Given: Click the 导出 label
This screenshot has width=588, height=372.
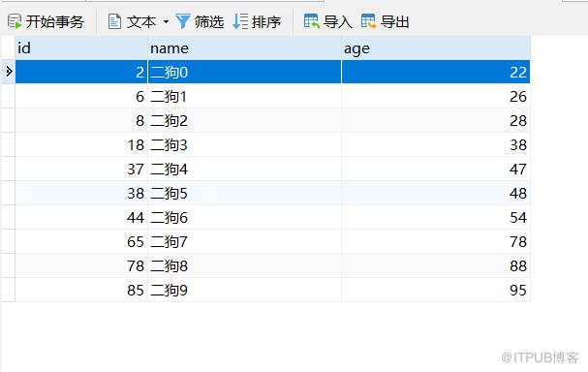Looking at the screenshot, I should coord(394,21).
